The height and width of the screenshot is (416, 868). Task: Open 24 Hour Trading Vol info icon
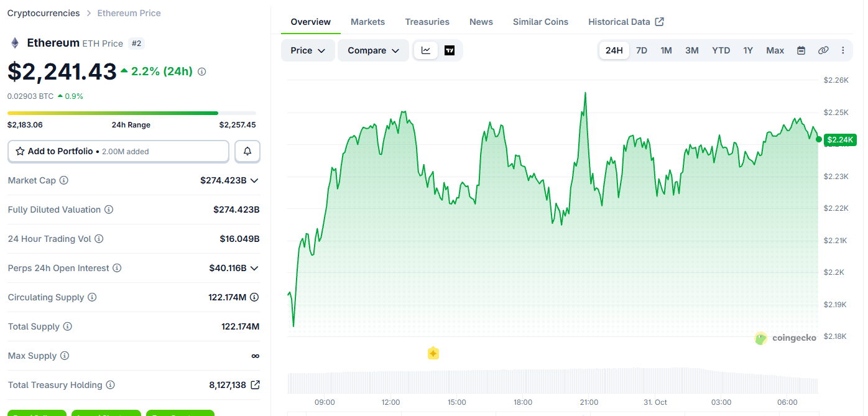click(x=99, y=239)
